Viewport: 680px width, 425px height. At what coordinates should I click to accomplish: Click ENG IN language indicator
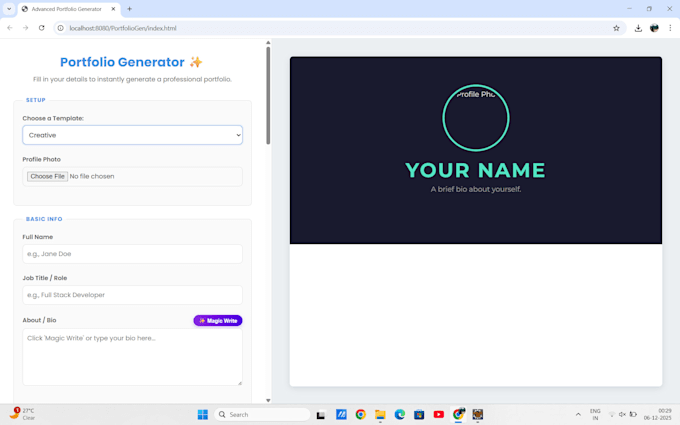(595, 415)
